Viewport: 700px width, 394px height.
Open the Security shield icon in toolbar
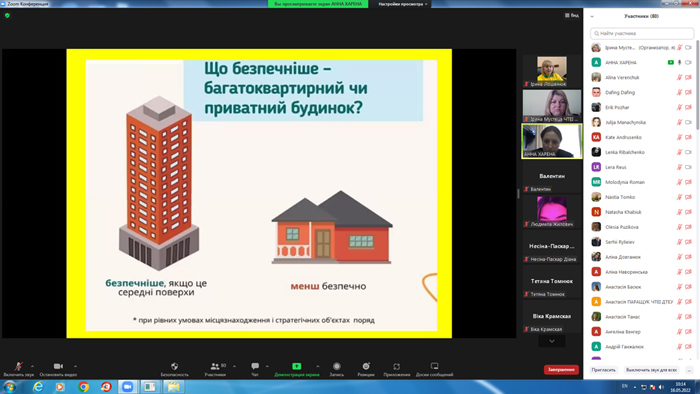[x=175, y=366]
